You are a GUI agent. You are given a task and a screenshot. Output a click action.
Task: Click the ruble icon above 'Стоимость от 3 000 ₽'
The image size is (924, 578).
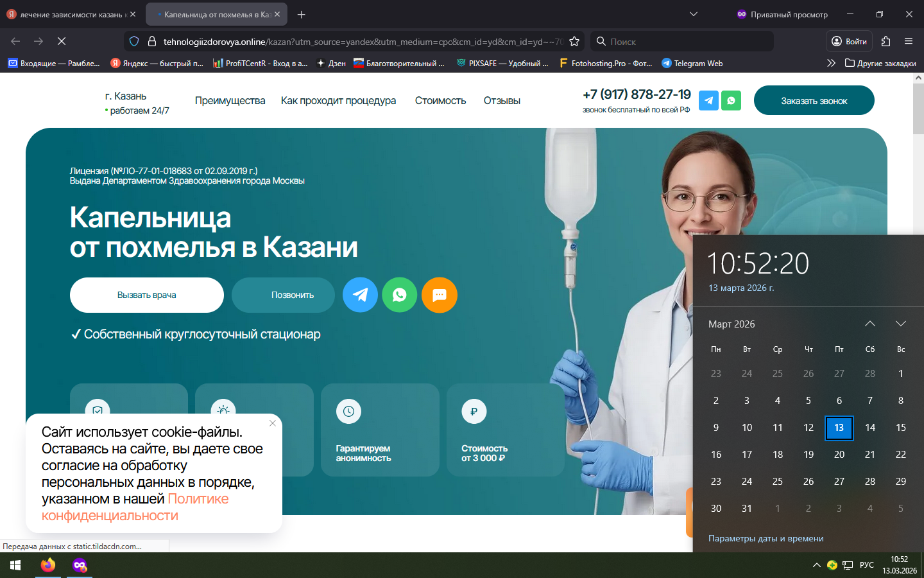coord(474,411)
